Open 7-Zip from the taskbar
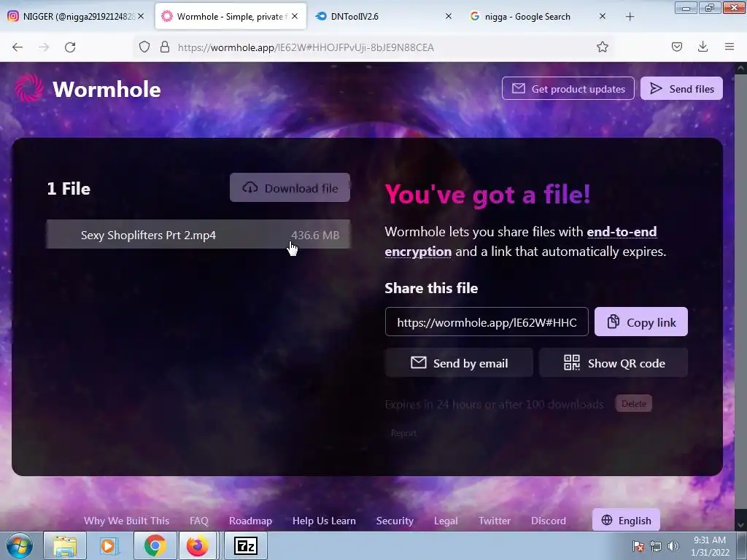The image size is (747, 560). (x=246, y=545)
